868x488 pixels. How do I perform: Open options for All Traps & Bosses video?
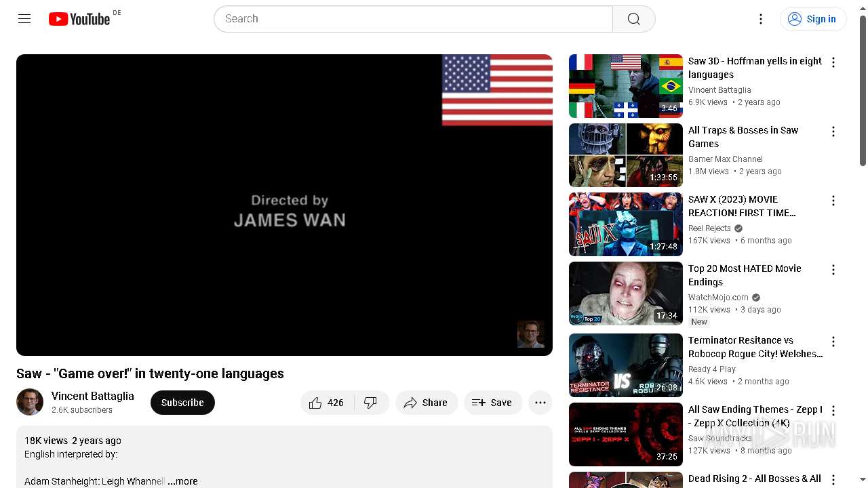click(x=833, y=131)
